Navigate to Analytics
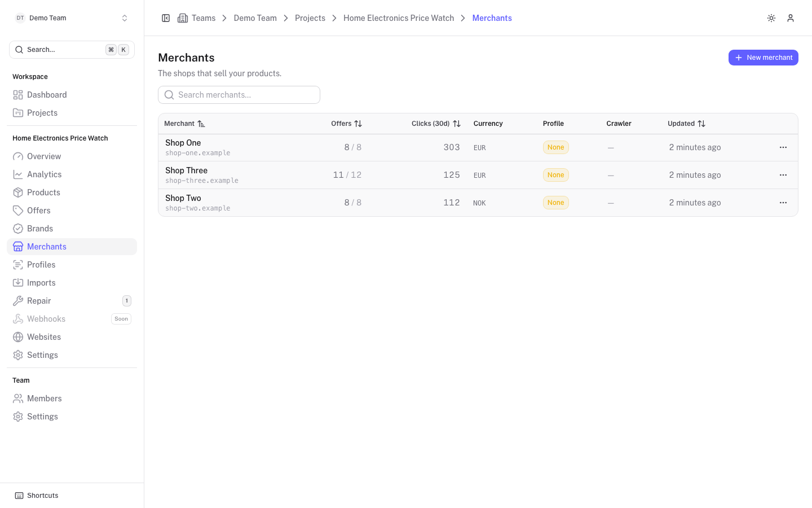The image size is (812, 508). pyautogui.click(x=72, y=174)
